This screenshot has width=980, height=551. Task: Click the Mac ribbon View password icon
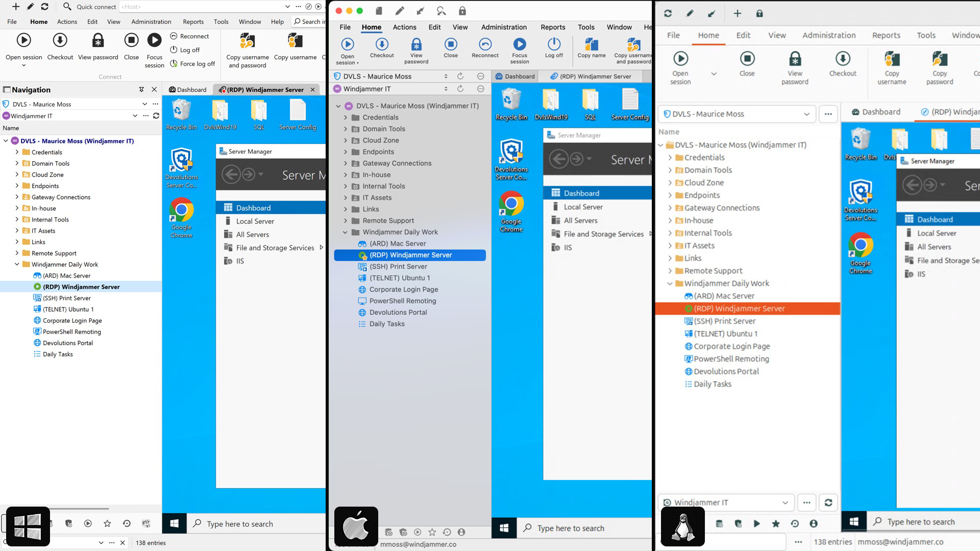(416, 44)
